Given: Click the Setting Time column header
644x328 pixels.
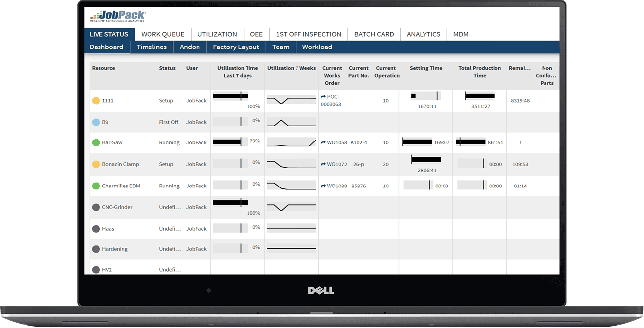Looking at the screenshot, I should click(426, 68).
